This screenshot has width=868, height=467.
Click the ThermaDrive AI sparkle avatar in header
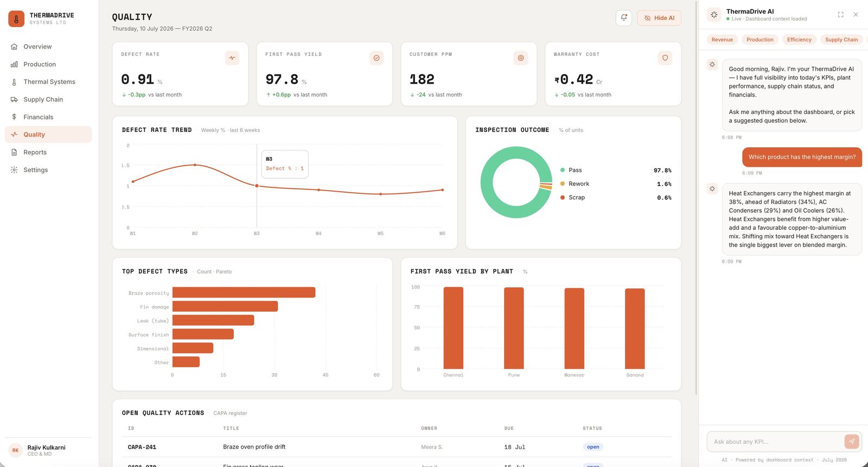(714, 15)
